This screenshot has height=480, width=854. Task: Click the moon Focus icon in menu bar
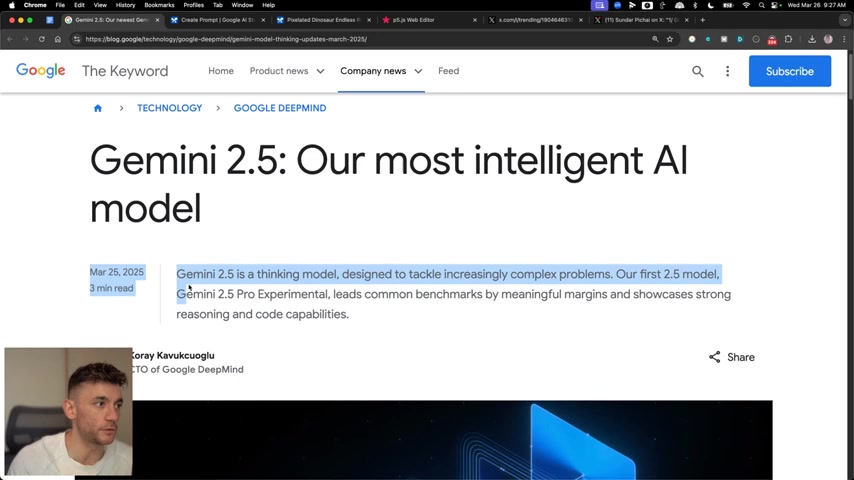[711, 5]
